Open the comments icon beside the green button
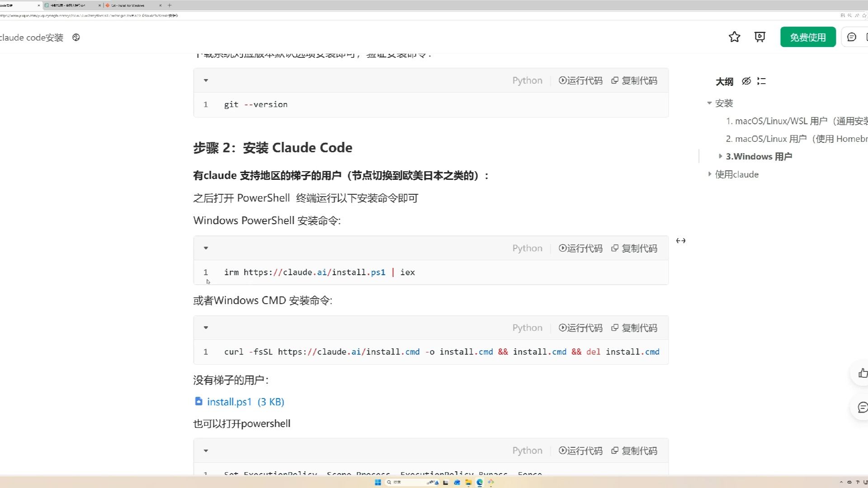The height and width of the screenshot is (488, 868). (852, 37)
